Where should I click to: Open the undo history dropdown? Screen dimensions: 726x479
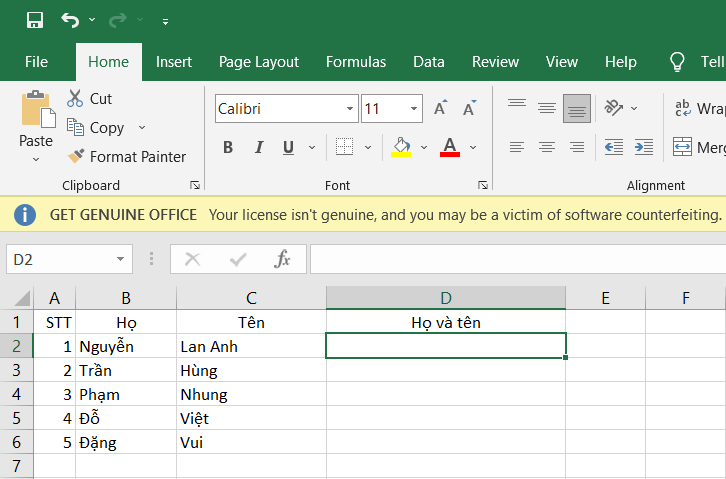tap(92, 20)
